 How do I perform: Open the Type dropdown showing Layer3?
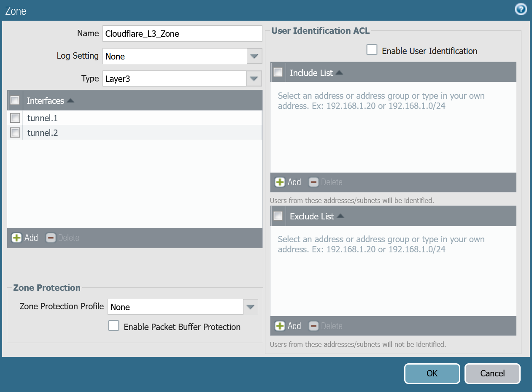(x=254, y=78)
